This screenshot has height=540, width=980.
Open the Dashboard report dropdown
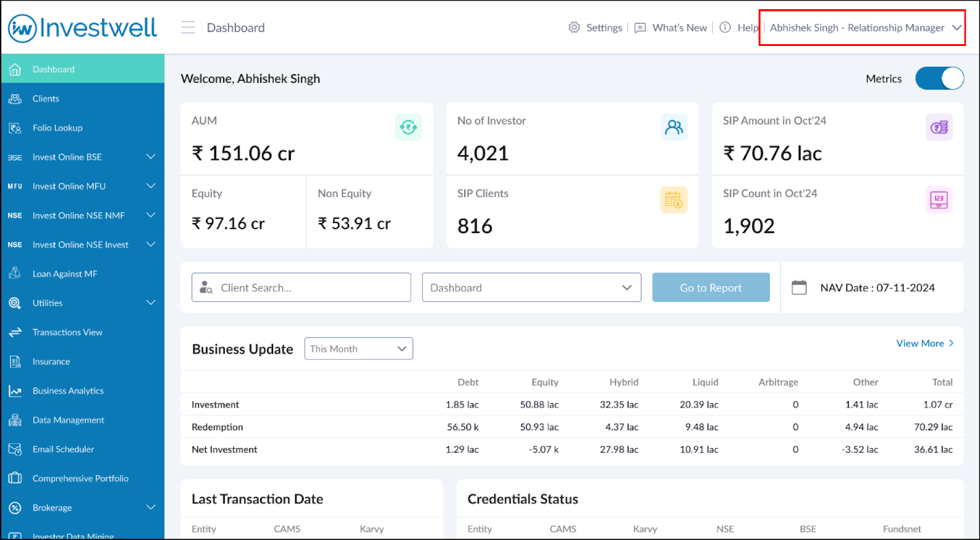pyautogui.click(x=532, y=287)
